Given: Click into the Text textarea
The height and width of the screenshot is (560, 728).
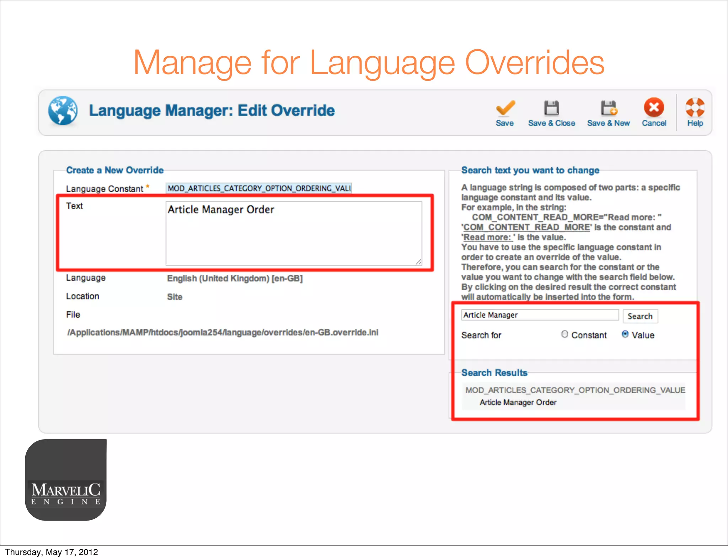Looking at the screenshot, I should point(294,233).
